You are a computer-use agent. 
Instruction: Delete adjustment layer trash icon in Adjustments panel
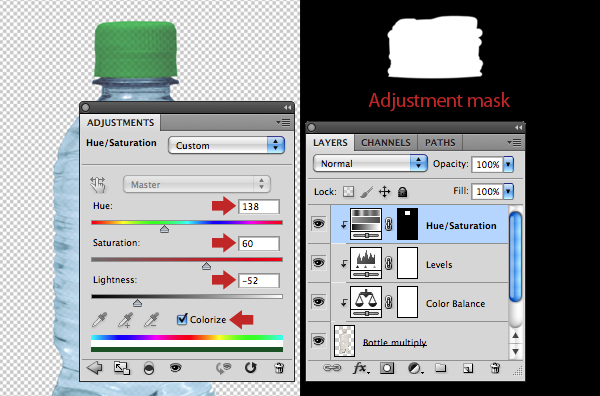click(x=279, y=368)
